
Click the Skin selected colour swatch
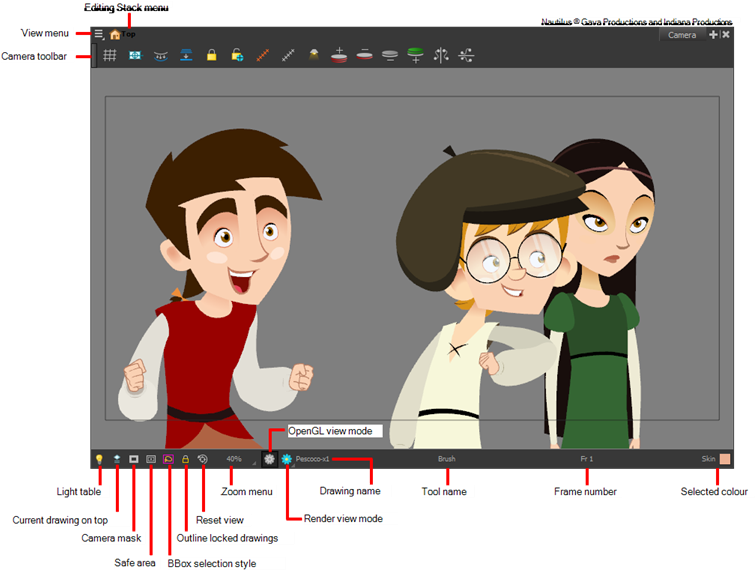click(725, 459)
